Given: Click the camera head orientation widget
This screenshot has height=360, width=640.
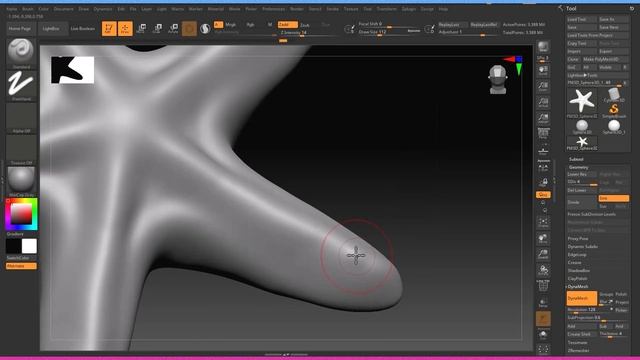Looking at the screenshot, I should click(498, 80).
